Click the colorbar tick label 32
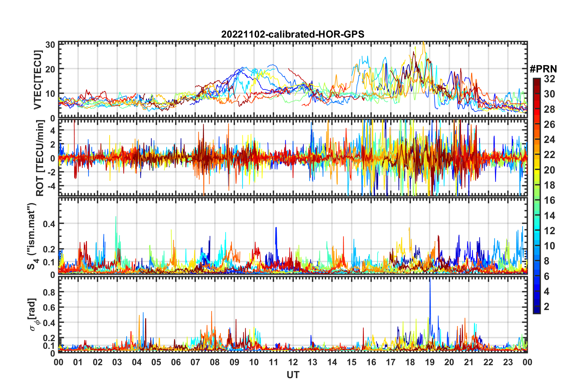Viewport: 586px width, 392px height. tap(549, 79)
